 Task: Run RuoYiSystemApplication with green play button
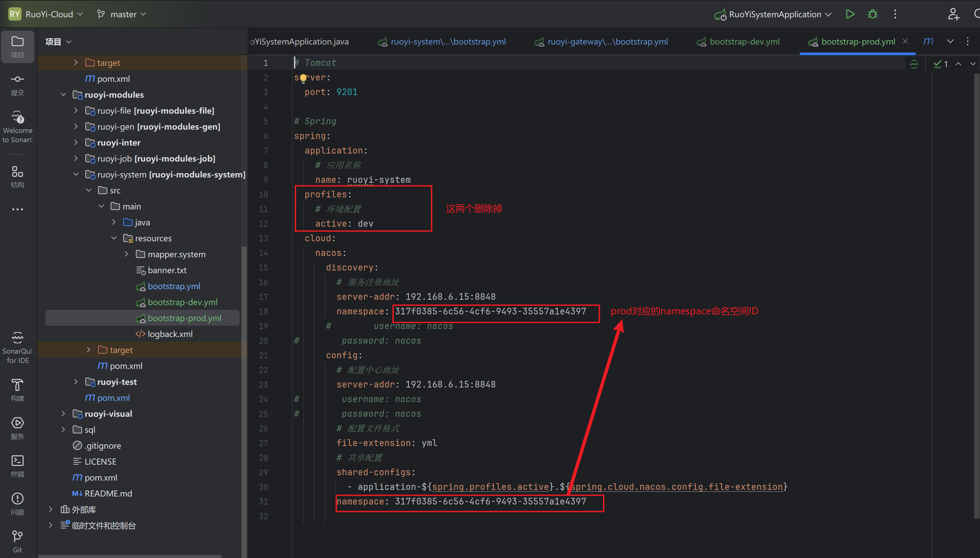[x=850, y=14]
